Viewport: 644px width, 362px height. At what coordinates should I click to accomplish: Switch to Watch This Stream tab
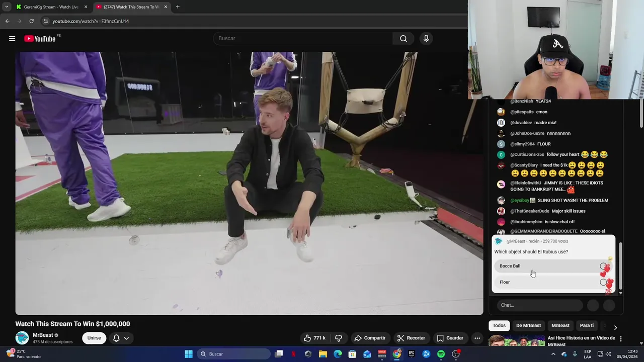pyautogui.click(x=132, y=7)
